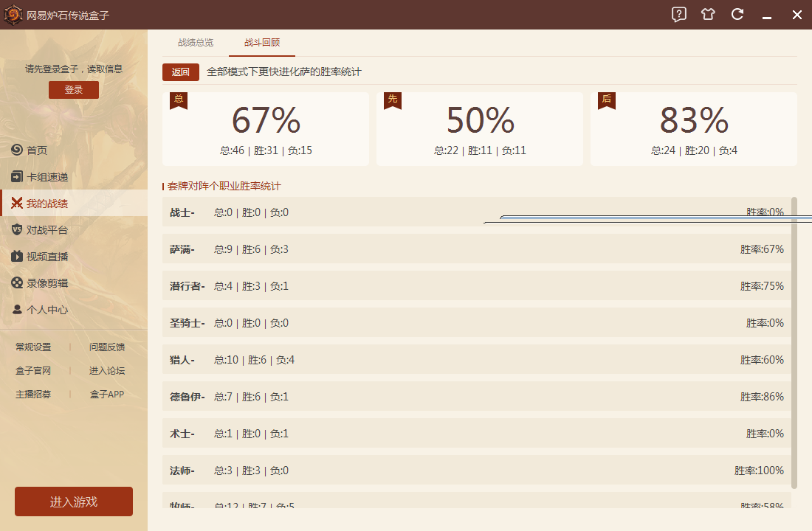Open 个人中心 user profile icon
This screenshot has height=531, width=812.
pos(17,310)
